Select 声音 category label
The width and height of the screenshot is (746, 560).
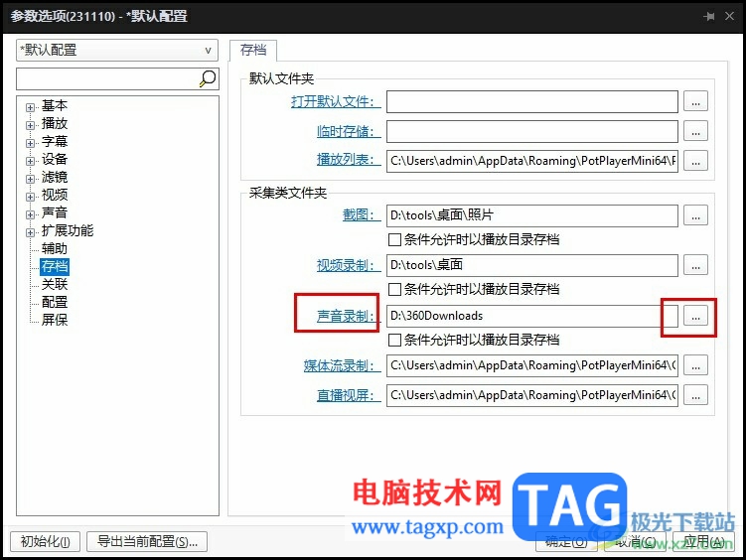coord(55,212)
